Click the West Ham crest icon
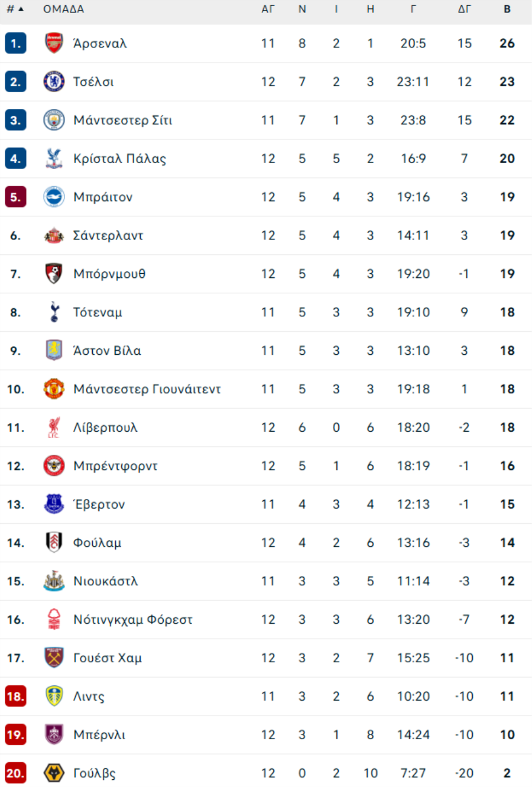This screenshot has width=532, height=787. (x=54, y=658)
